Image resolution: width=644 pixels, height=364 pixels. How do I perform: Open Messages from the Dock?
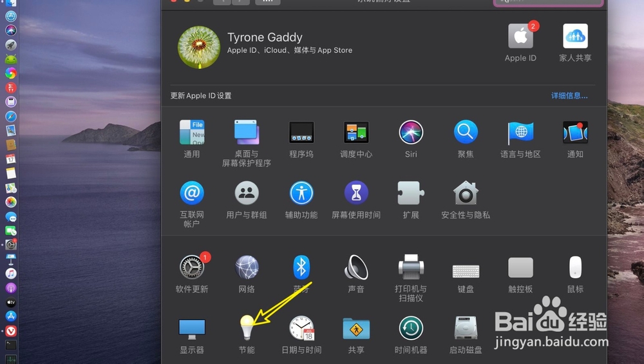[11, 216]
